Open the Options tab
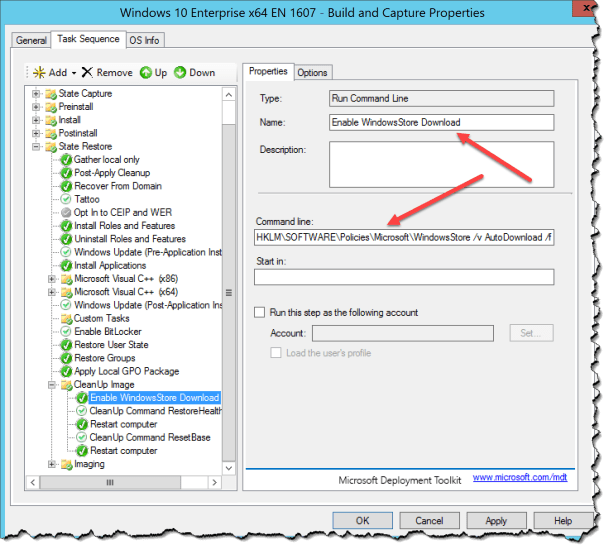The image size is (616, 554). (x=312, y=72)
